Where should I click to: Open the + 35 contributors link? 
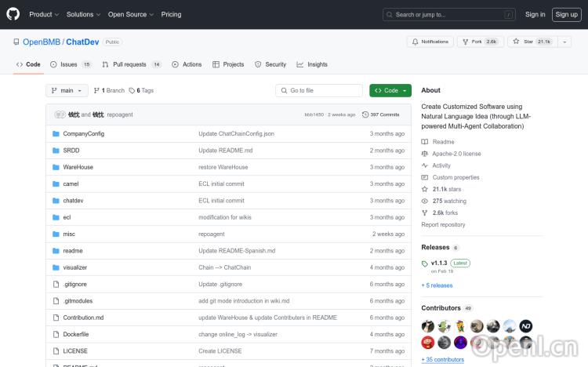(x=442, y=359)
